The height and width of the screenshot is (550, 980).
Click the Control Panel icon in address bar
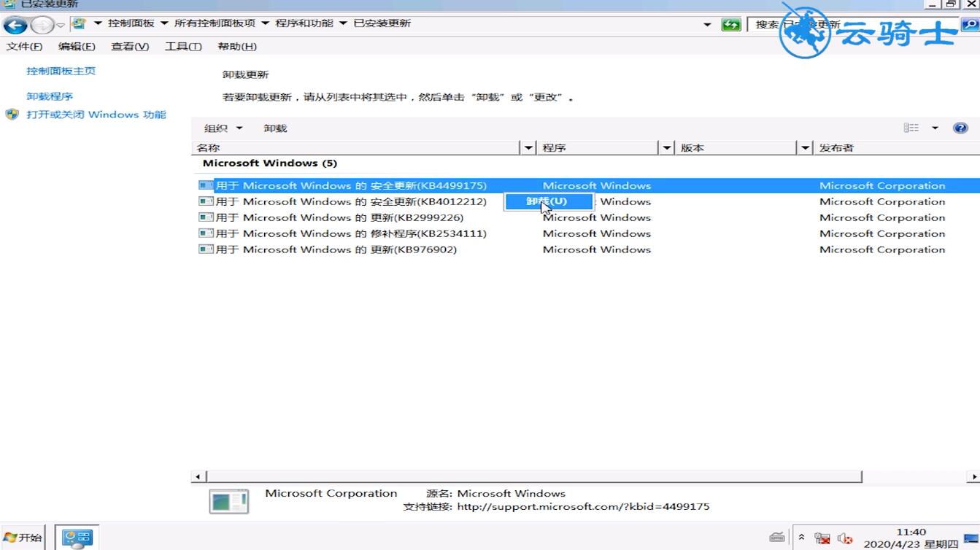tap(78, 24)
